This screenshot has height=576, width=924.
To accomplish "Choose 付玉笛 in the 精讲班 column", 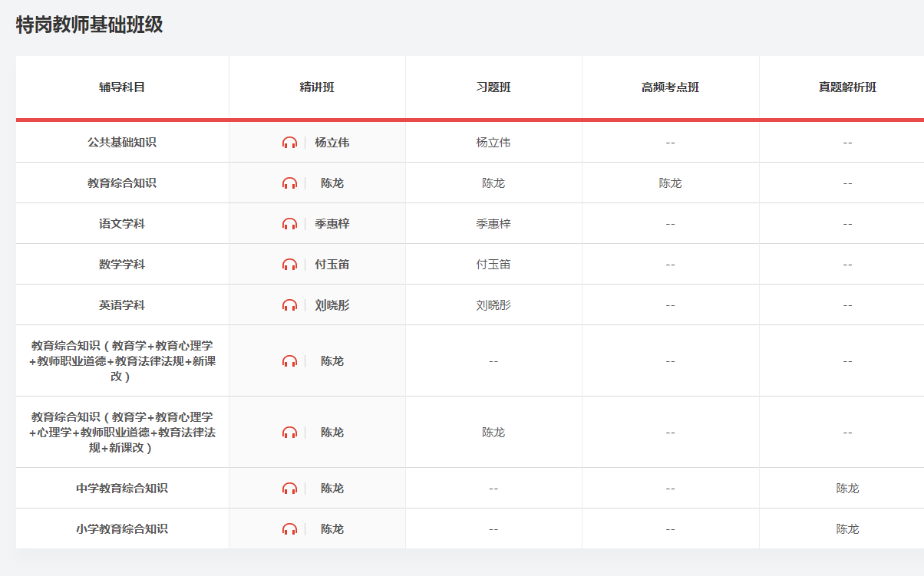I will coord(332,265).
